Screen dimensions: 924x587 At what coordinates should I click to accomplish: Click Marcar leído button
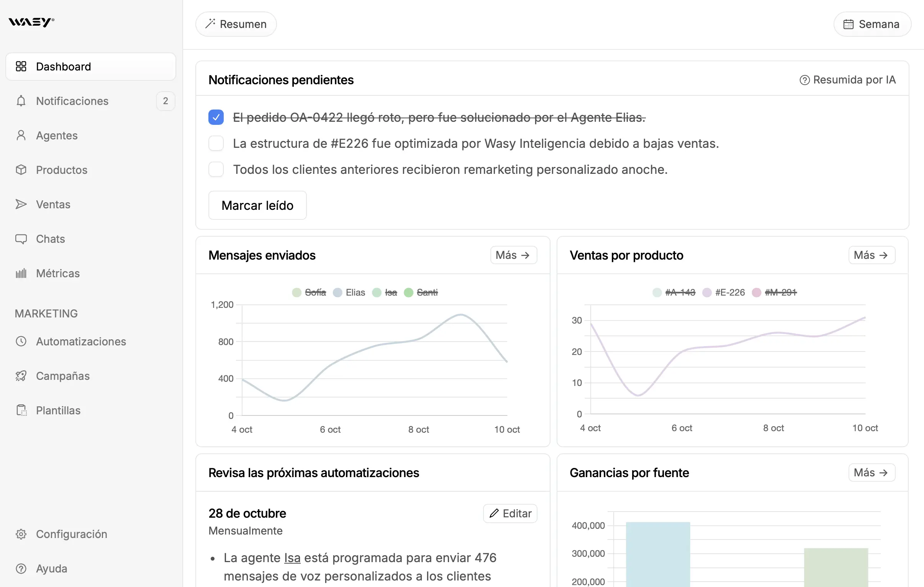[x=258, y=204]
